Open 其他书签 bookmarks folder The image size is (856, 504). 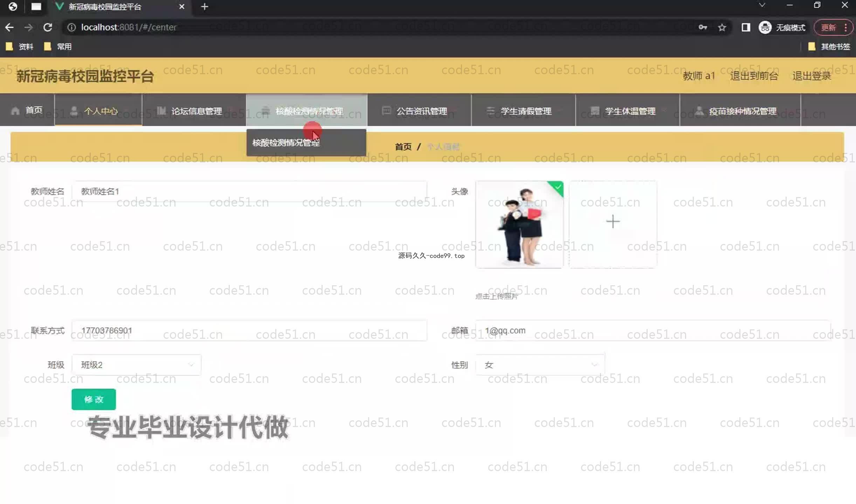pyautogui.click(x=829, y=47)
